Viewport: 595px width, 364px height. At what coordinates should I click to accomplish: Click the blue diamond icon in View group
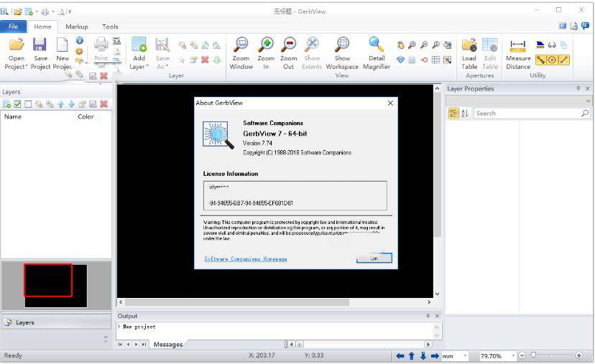[401, 60]
